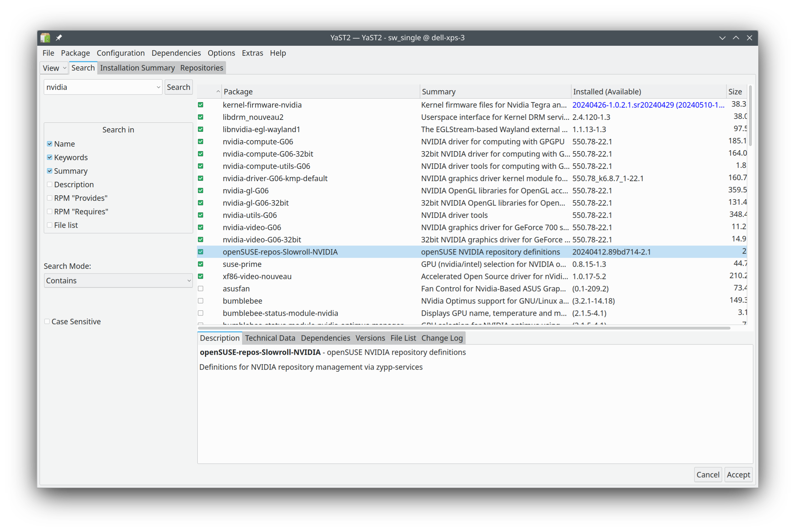The image size is (796, 532).
Task: Open the Search Mode Contains dropdown
Action: pyautogui.click(x=118, y=281)
